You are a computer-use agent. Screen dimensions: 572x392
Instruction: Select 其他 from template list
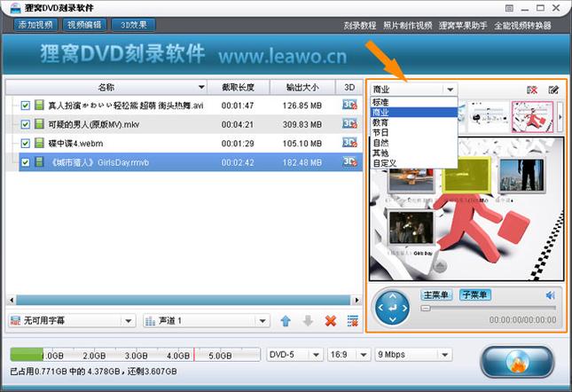[x=413, y=153]
